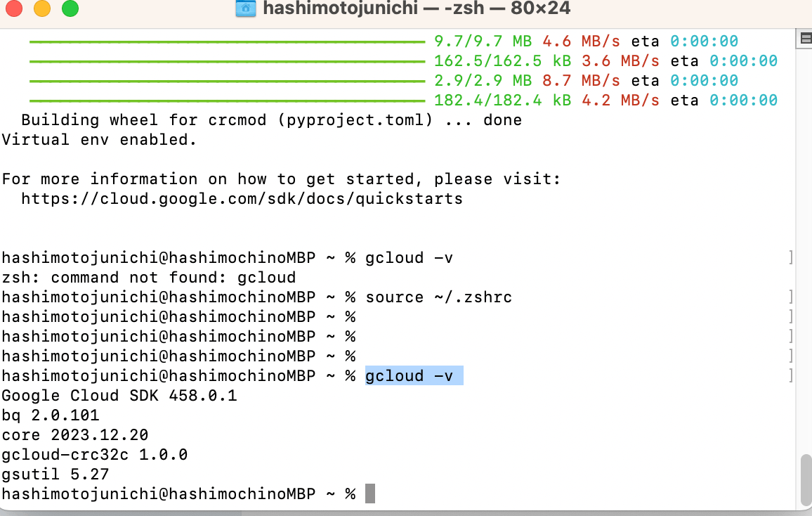This screenshot has height=516, width=812.
Task: Click the red close window button
Action: coord(14,8)
